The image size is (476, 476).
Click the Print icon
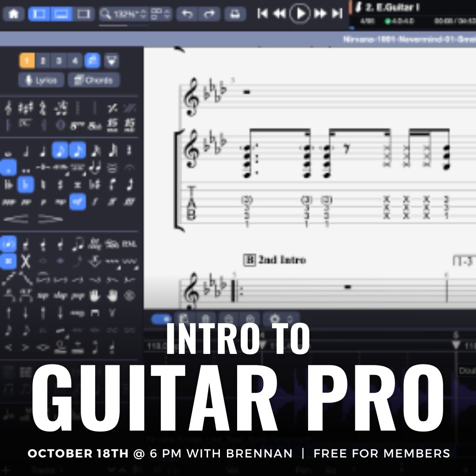[x=235, y=14]
